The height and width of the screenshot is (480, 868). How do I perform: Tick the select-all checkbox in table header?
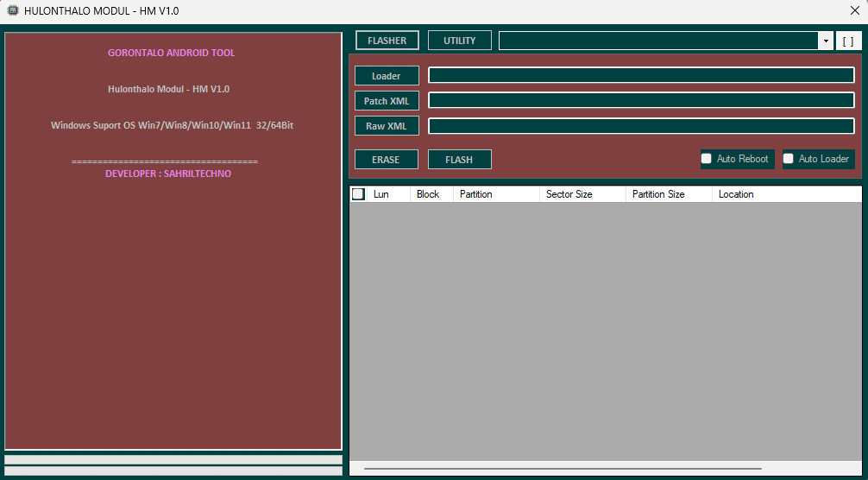click(x=358, y=194)
